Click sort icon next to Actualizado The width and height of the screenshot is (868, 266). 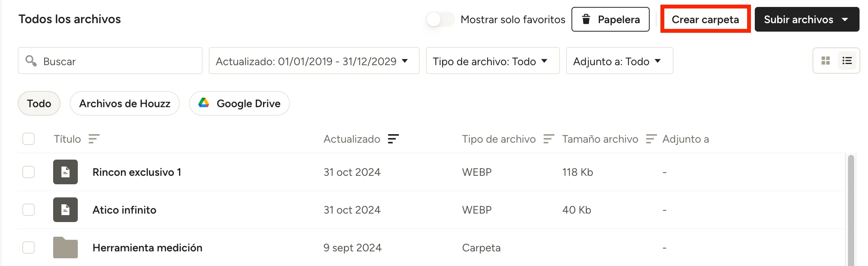pos(393,139)
